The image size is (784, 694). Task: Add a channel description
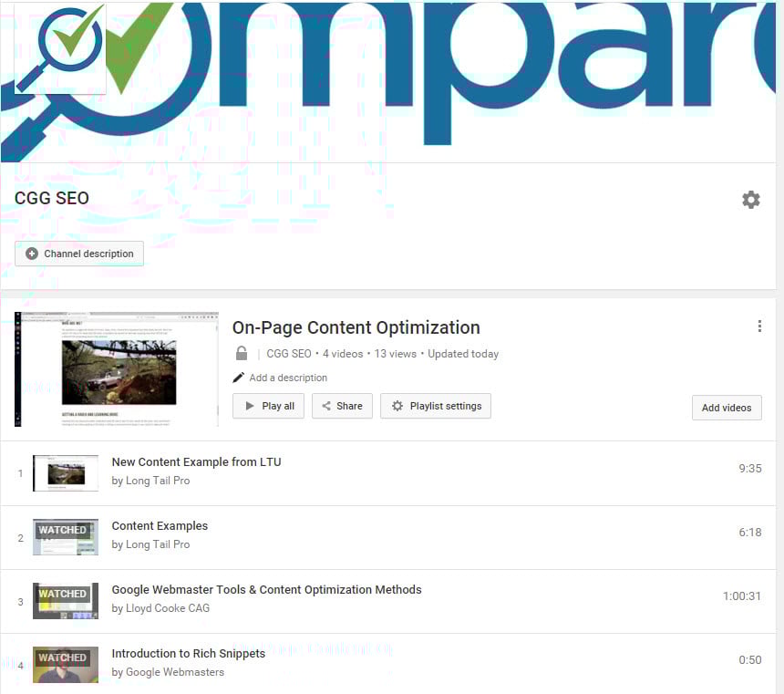click(79, 254)
